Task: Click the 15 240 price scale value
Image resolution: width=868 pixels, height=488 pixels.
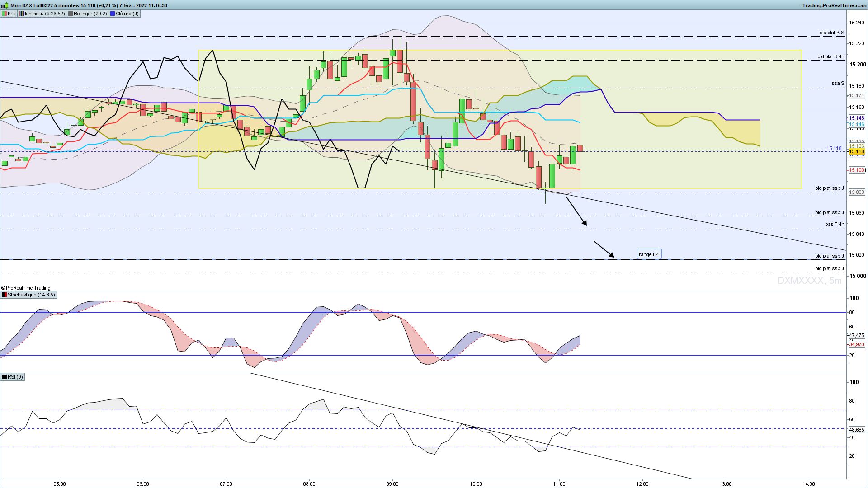Action: (x=857, y=23)
